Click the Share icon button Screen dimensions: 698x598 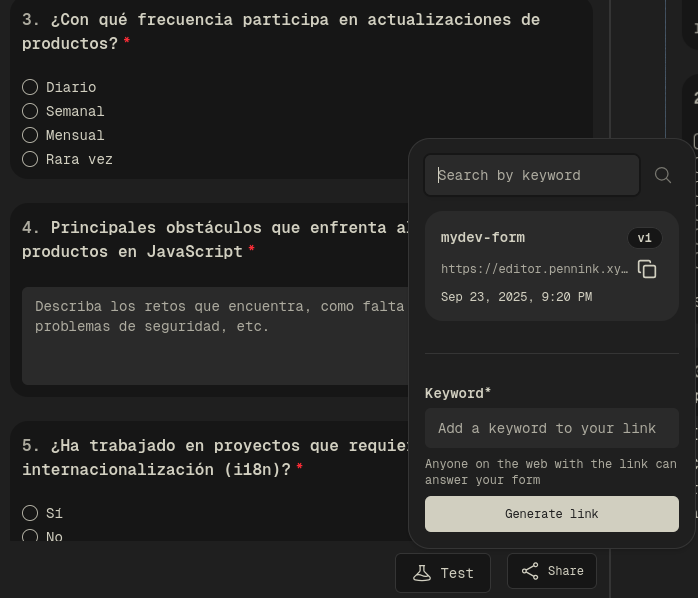coord(552,571)
